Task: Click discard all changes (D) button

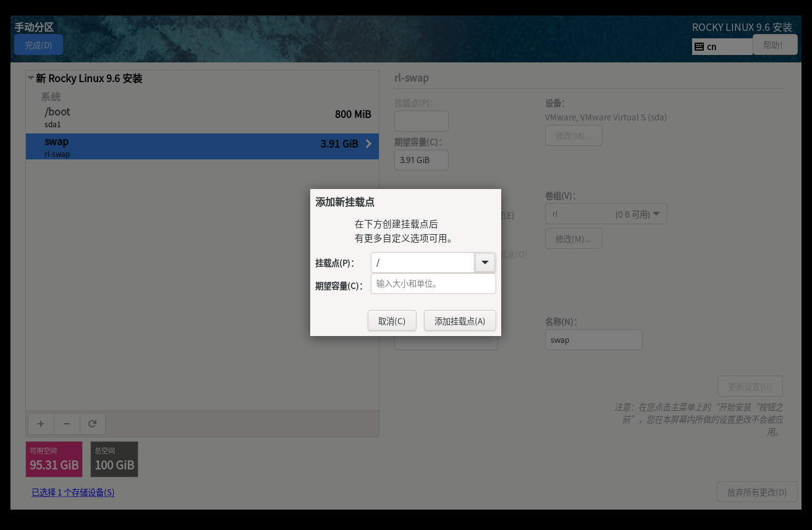Action: pos(757,492)
